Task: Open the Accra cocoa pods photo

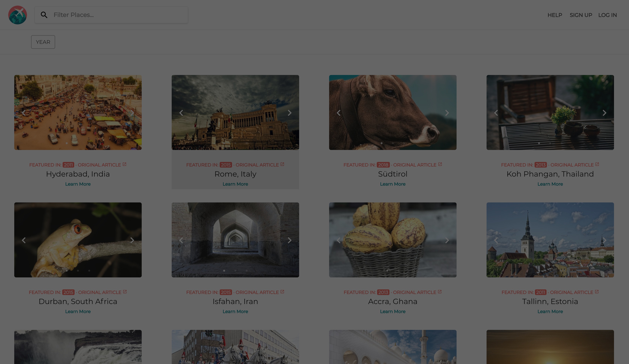Action: click(x=393, y=240)
